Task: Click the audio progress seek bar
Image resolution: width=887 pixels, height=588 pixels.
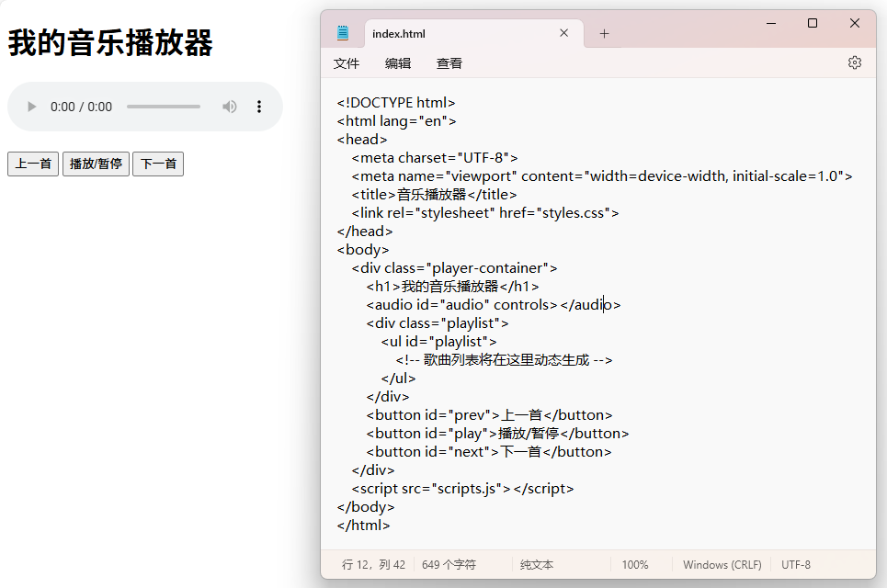Action: tap(164, 107)
